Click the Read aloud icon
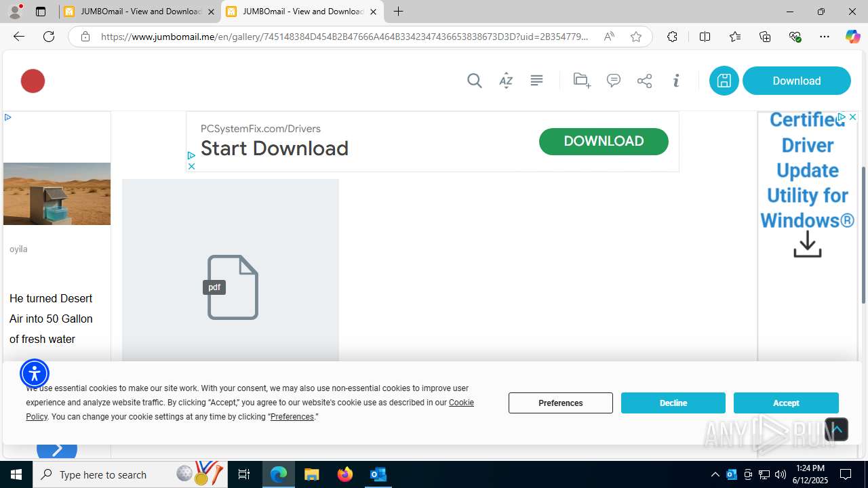Viewport: 868px width, 488px height. 609,37
